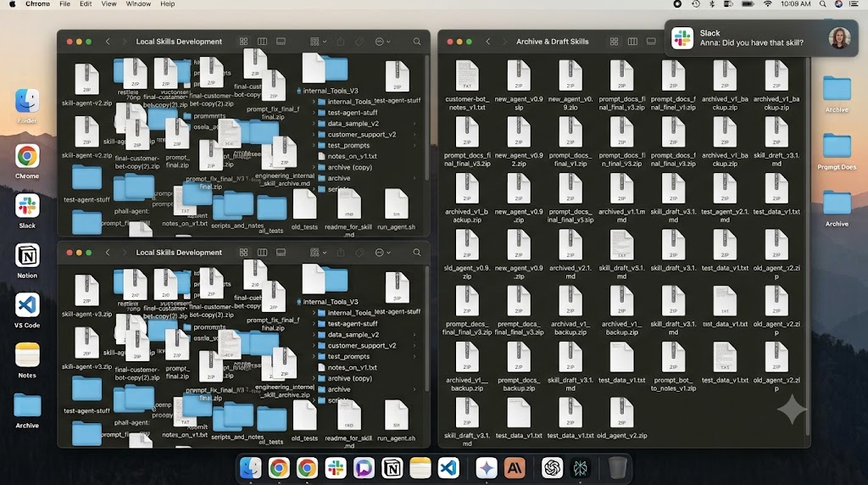Expand data_sample_v2 folder in lower window list
Viewport: 868px width, 485px height.
coord(314,334)
